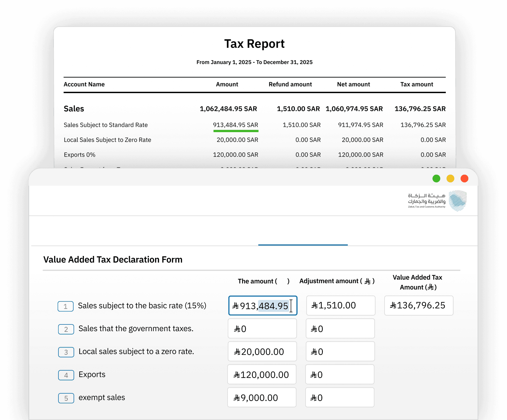Select the numbered badge 1 beside basic rate sales
The width and height of the screenshot is (507, 420).
tap(66, 306)
